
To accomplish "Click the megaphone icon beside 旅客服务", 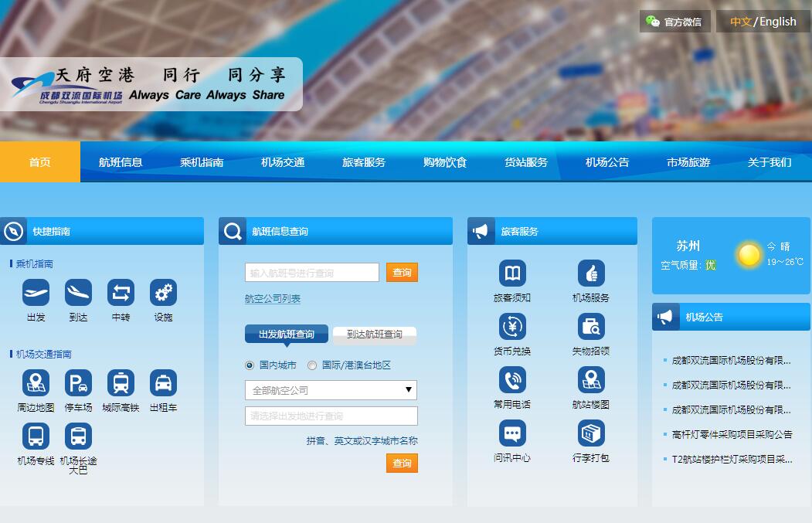I will click(x=480, y=231).
